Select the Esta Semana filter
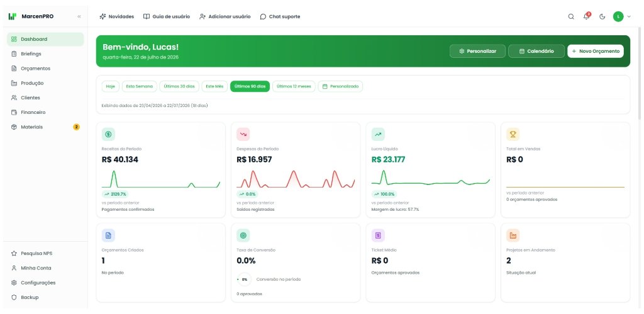Image resolution: width=644 pixels, height=314 pixels. (x=139, y=86)
